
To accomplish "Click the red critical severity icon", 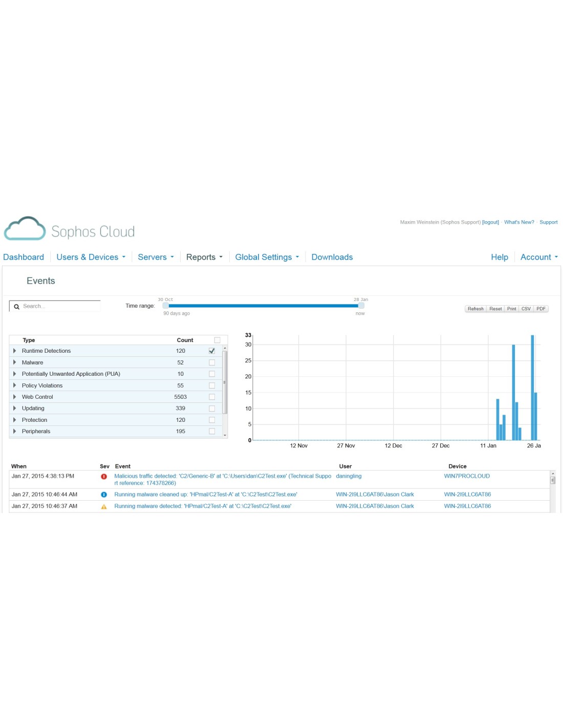I will point(104,477).
